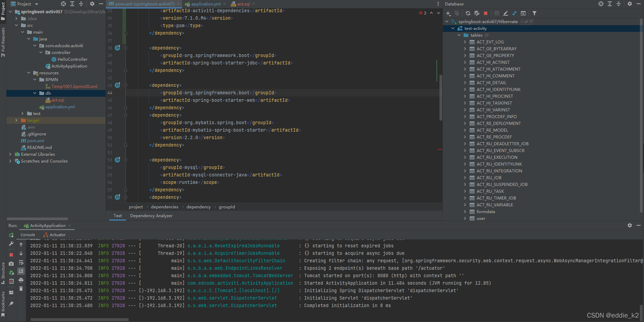Screen dimensions: 644x322
Task: Switch to the act.sql editor tab
Action: point(243,4)
